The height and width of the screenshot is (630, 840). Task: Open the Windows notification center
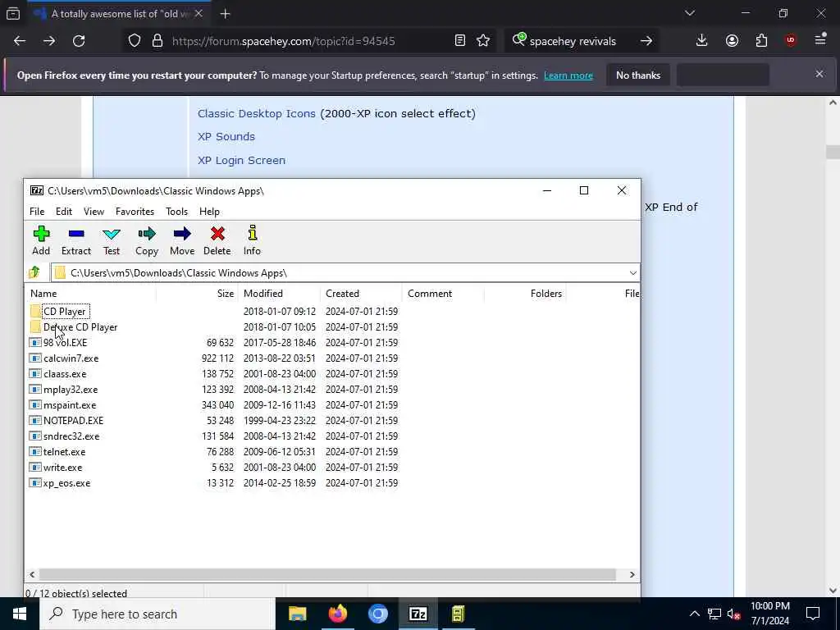click(813, 614)
